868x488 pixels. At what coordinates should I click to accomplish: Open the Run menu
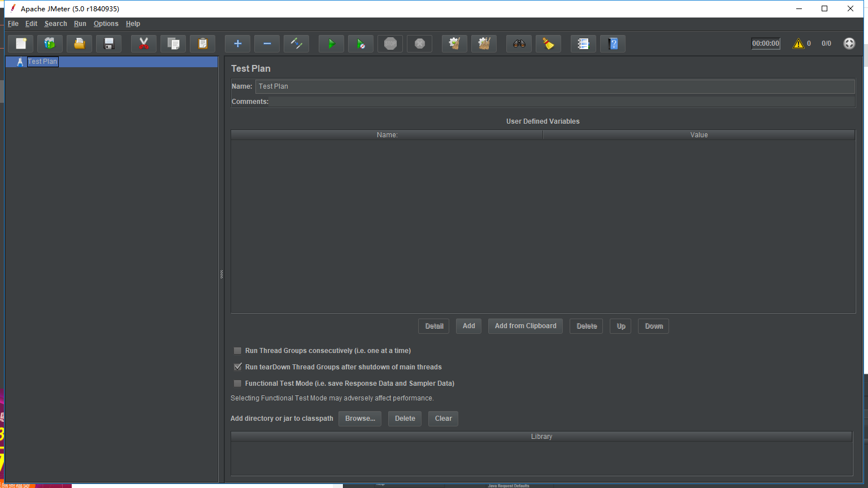coord(80,24)
